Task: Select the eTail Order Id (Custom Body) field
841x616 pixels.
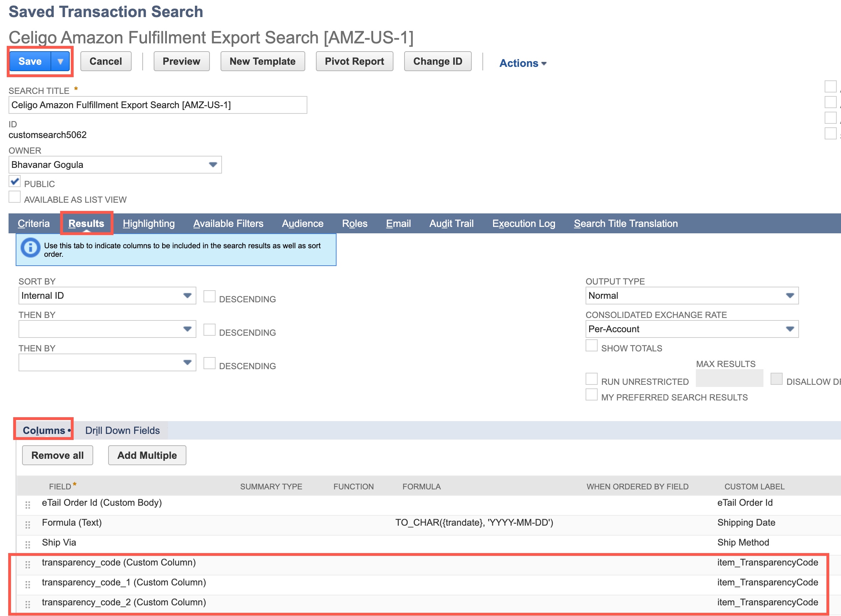Action: click(x=102, y=503)
